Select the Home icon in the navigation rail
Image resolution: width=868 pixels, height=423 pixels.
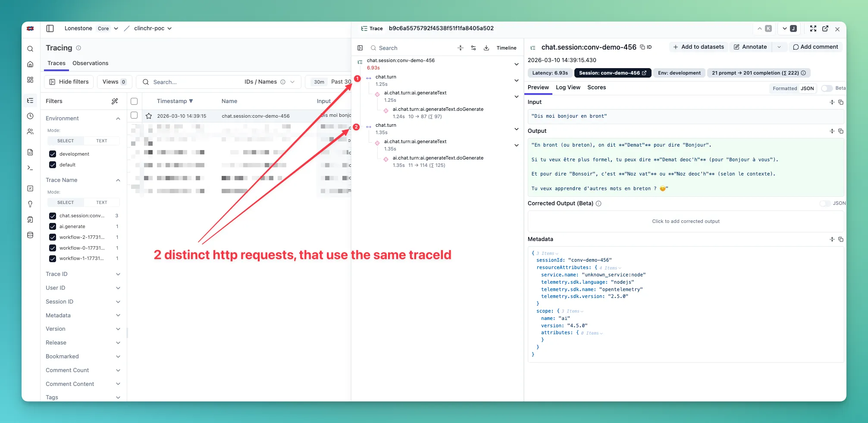point(30,63)
